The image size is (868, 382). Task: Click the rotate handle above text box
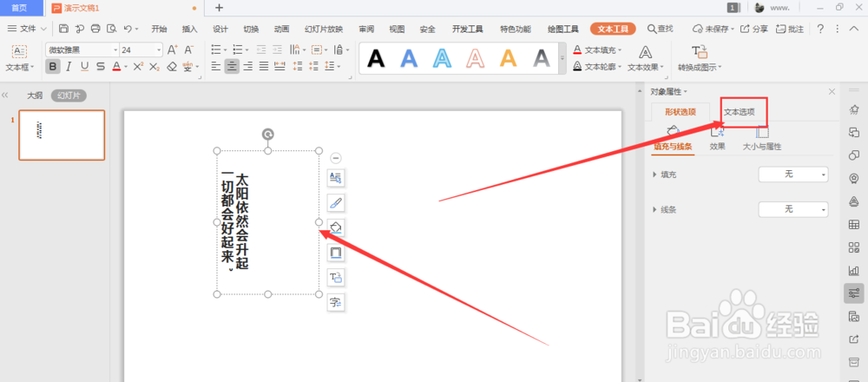click(x=268, y=134)
